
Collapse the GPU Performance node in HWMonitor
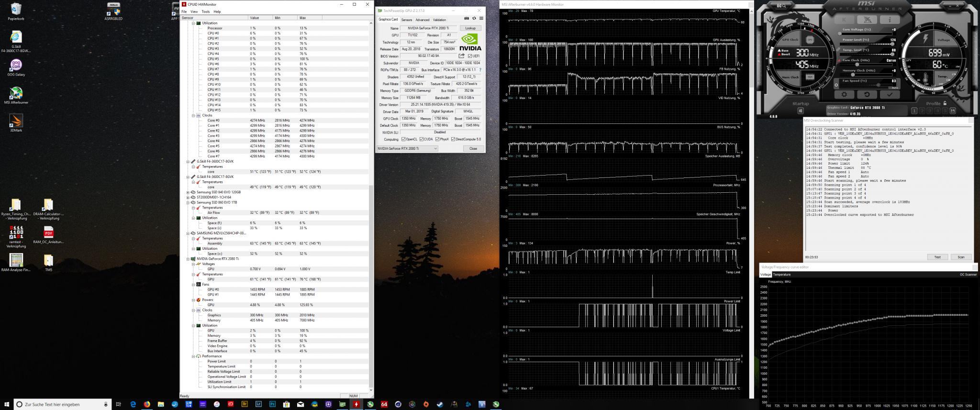(x=193, y=356)
